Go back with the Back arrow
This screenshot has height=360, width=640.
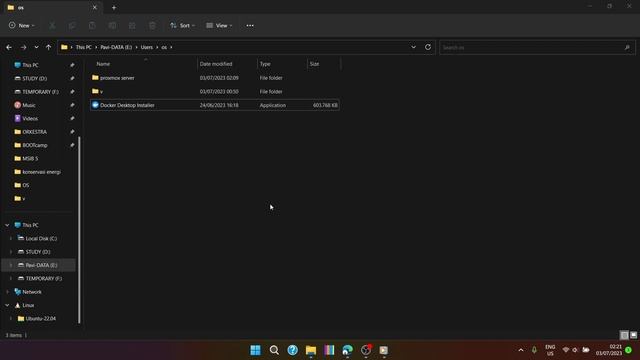click(9, 47)
